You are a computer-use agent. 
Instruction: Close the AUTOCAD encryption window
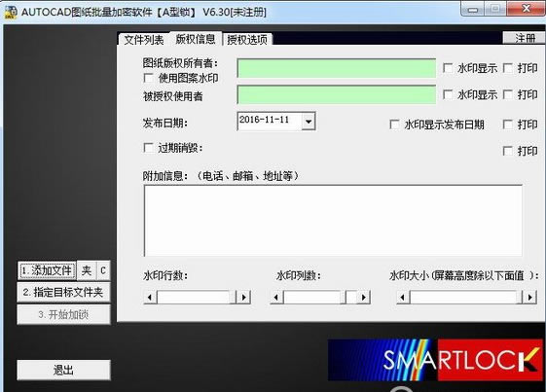point(527,9)
